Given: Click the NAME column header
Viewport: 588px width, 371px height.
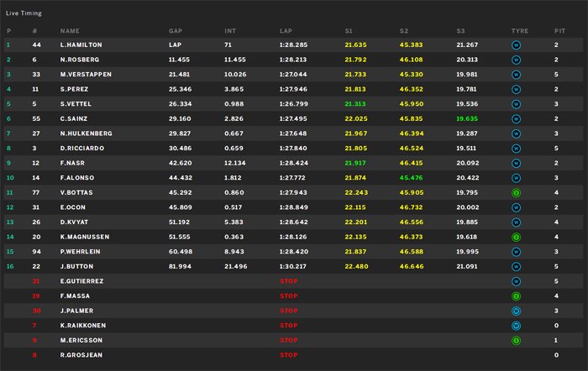Looking at the screenshot, I should tap(70, 31).
